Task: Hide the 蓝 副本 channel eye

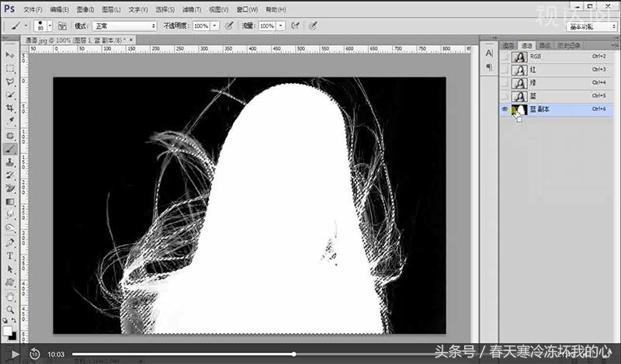Action: 505,110
